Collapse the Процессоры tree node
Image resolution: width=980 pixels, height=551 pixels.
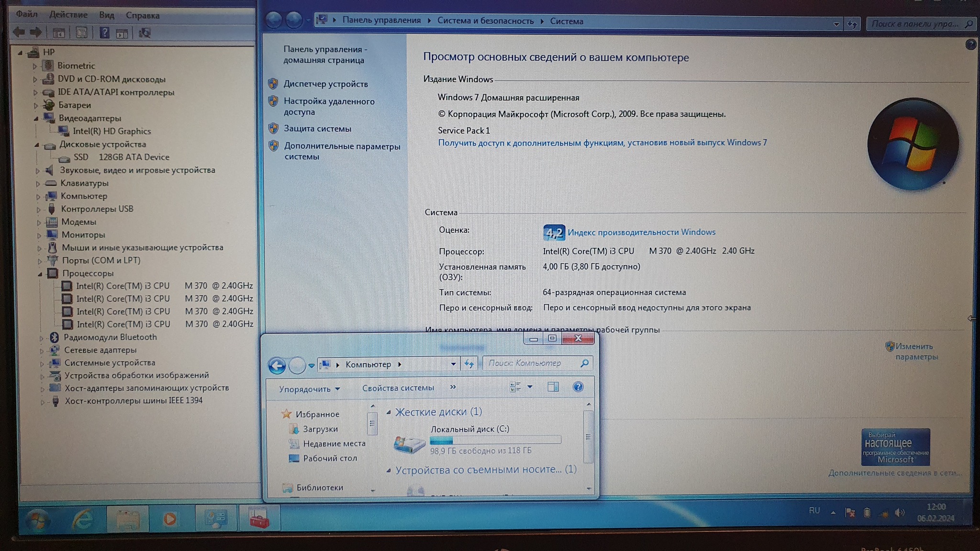pos(40,274)
